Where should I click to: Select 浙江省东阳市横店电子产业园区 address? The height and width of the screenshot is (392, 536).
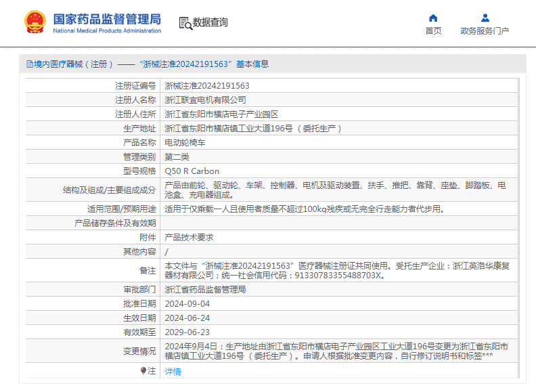pos(221,114)
